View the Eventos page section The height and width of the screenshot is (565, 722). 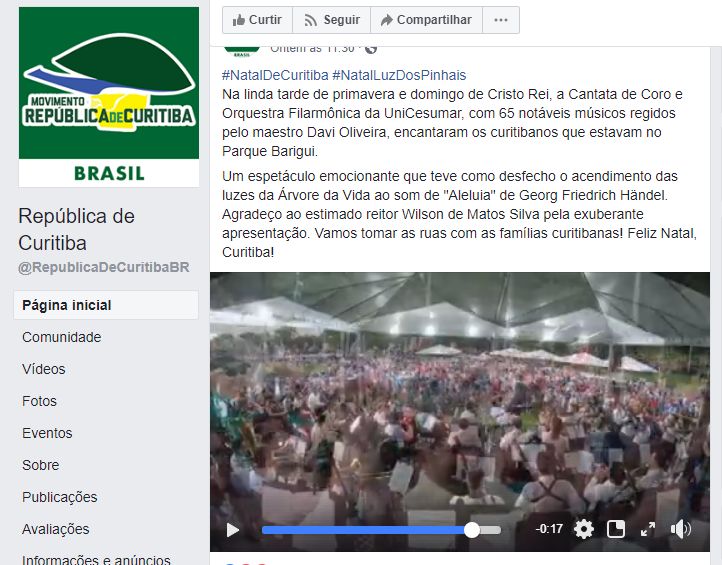47,433
